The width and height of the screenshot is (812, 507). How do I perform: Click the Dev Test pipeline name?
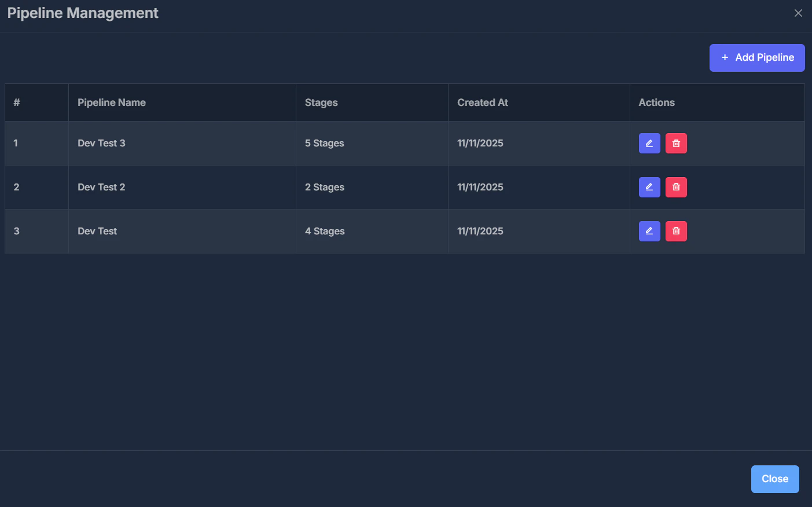[97, 231]
